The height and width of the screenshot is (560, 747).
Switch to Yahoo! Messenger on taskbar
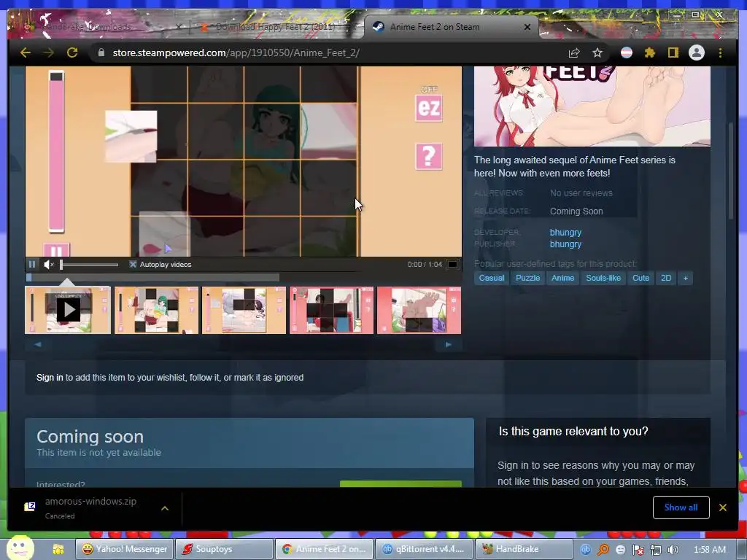pyautogui.click(x=125, y=549)
